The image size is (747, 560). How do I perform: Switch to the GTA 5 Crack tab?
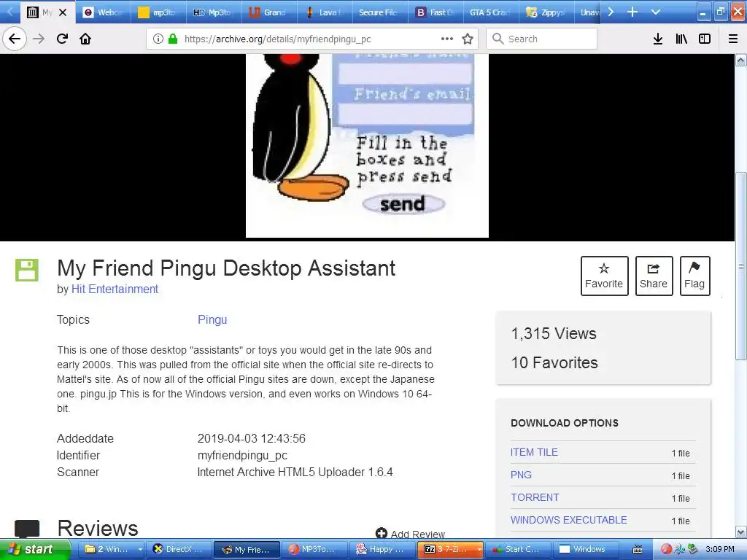click(x=491, y=12)
